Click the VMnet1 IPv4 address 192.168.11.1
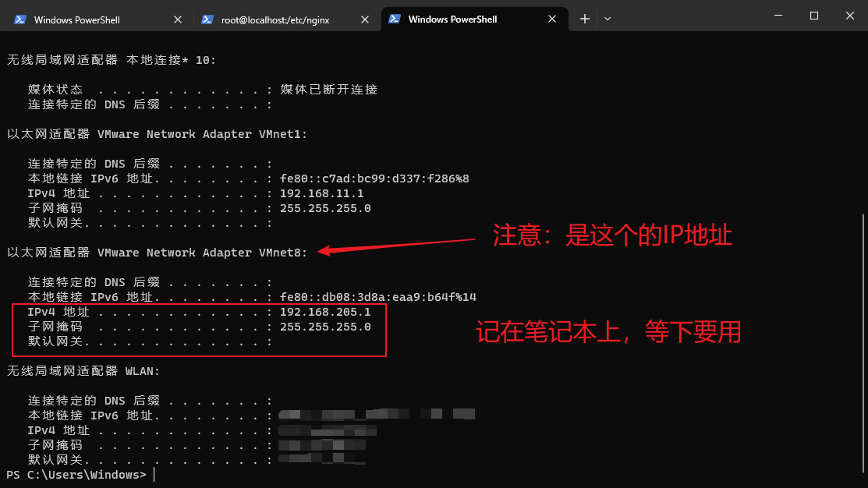Screen dimensions: 868x488 click(x=321, y=193)
